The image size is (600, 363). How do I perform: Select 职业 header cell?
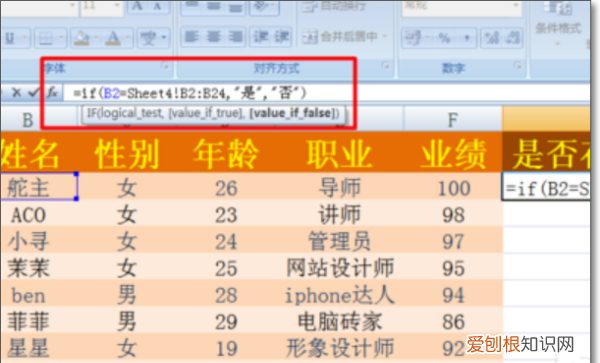[339, 154]
